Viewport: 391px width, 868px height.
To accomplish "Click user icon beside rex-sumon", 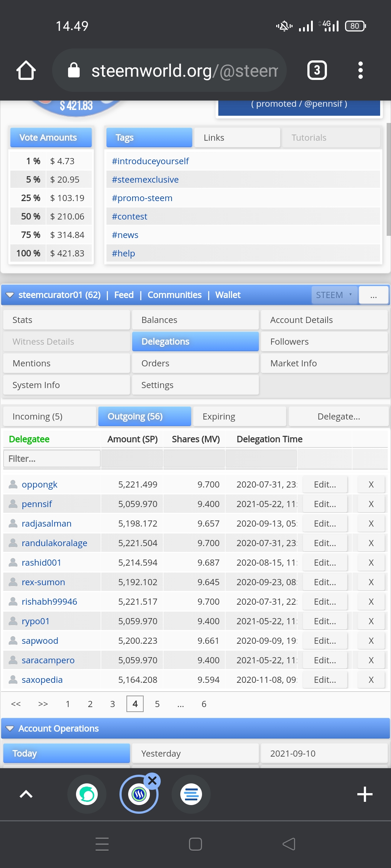I will point(13,582).
